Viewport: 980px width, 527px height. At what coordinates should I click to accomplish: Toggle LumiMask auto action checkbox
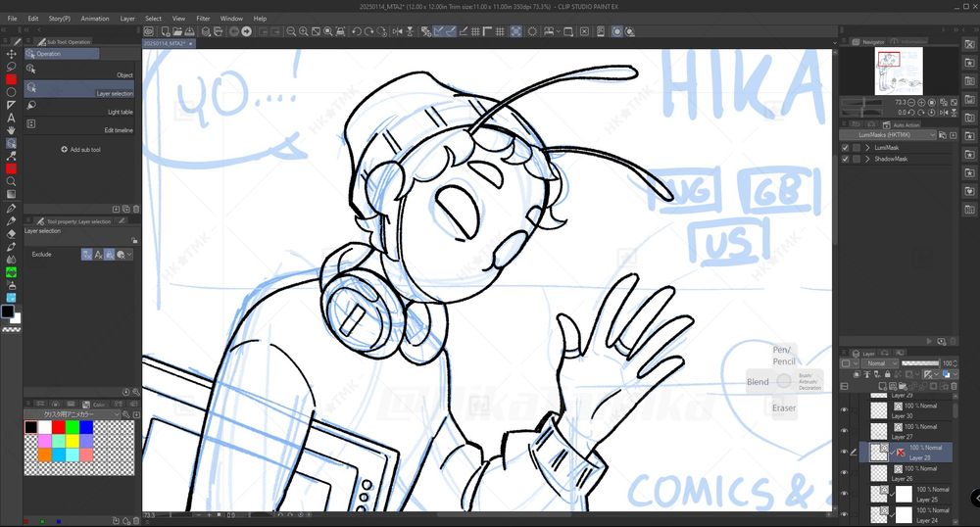click(845, 147)
